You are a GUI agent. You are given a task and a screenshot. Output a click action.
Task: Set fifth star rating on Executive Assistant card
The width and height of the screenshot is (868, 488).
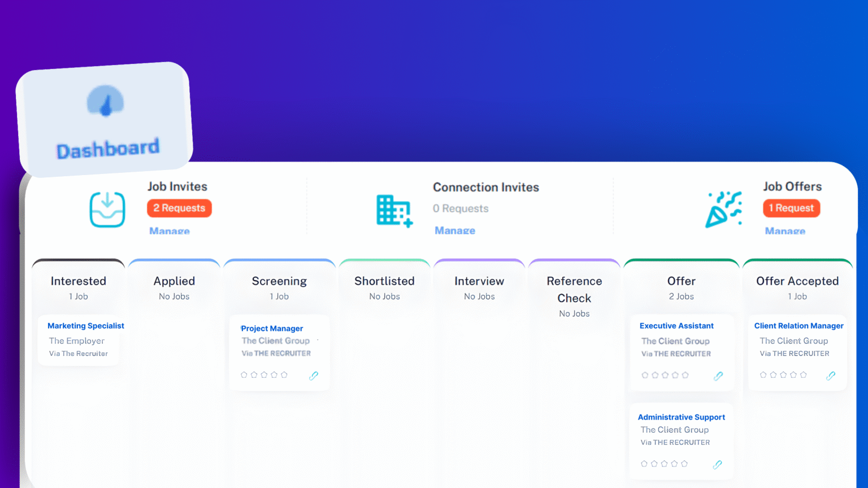click(685, 375)
